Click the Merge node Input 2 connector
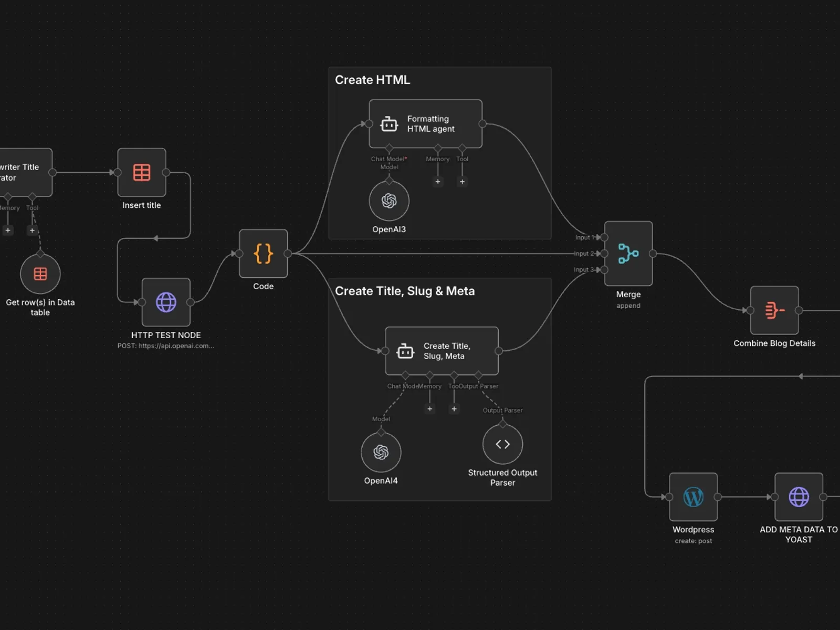Image resolution: width=840 pixels, height=630 pixels. pyautogui.click(x=604, y=254)
